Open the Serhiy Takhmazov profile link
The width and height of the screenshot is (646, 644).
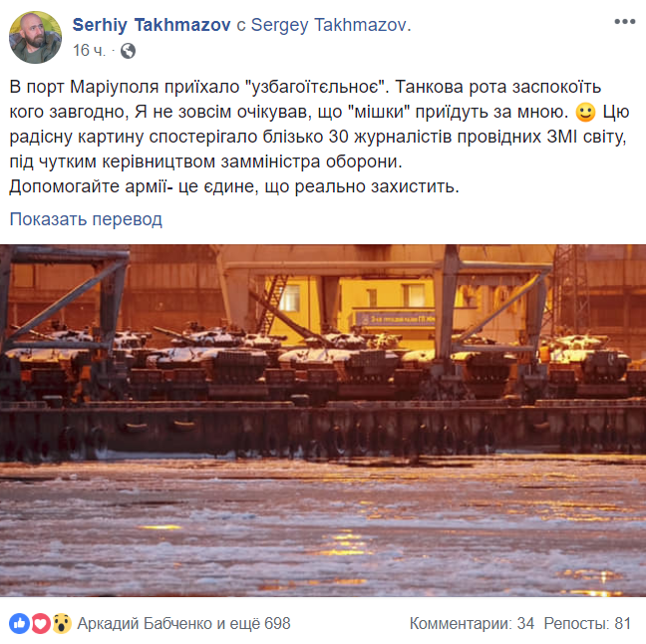[152, 25]
